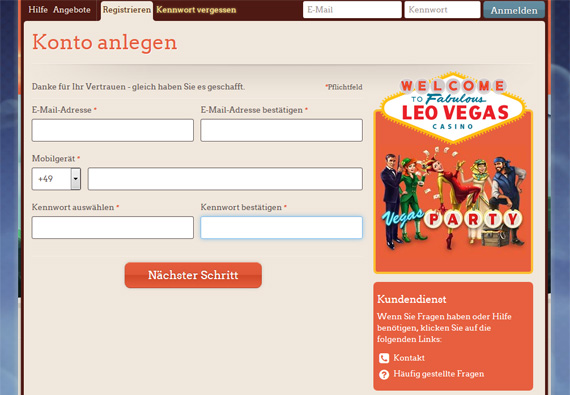Open the Kennwort vergessen link
570x395 pixels.
(x=196, y=10)
